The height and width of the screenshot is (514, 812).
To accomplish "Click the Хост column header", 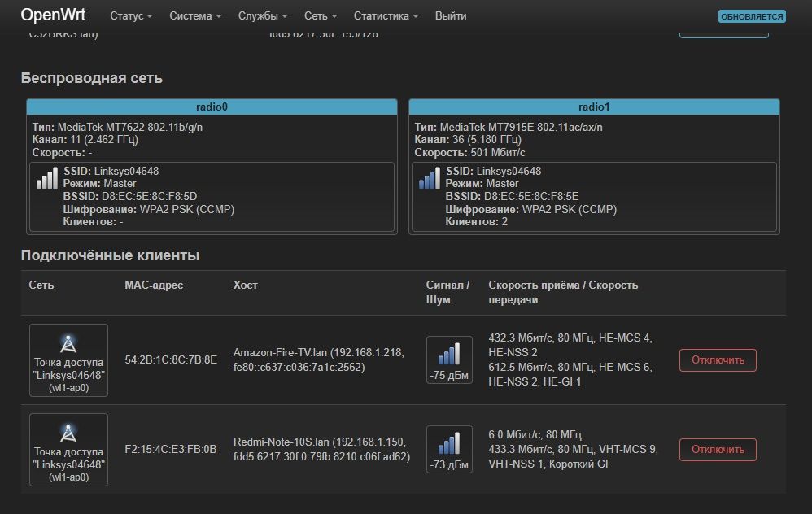I will 246,285.
